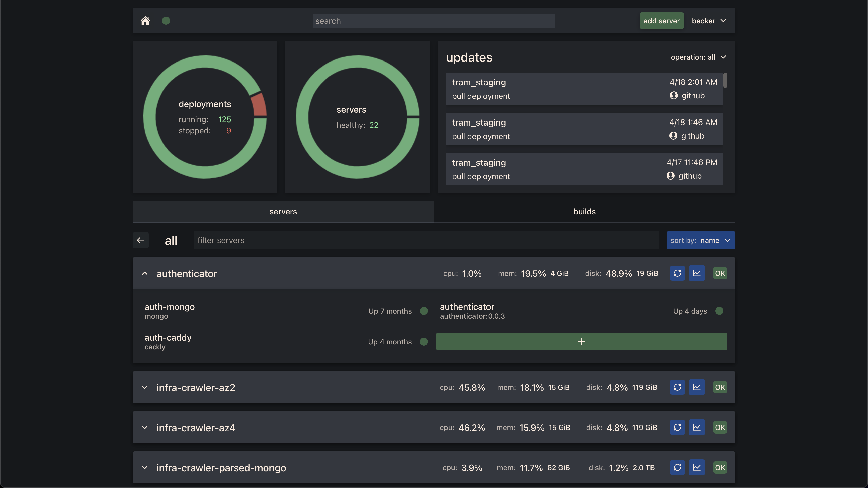Open the 'operation: all' filter dropdown
Viewport: 868px width, 488px height.
[698, 57]
